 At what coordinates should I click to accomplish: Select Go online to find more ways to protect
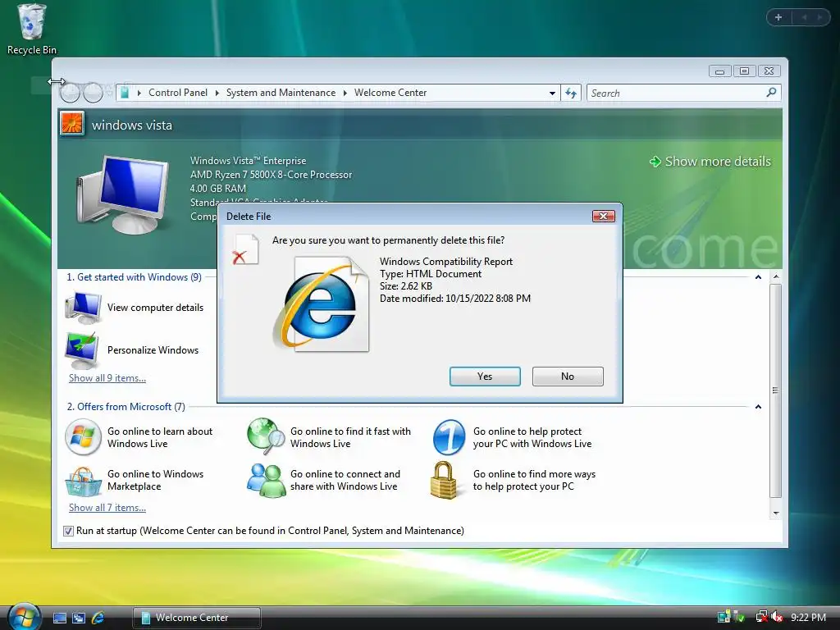534,480
